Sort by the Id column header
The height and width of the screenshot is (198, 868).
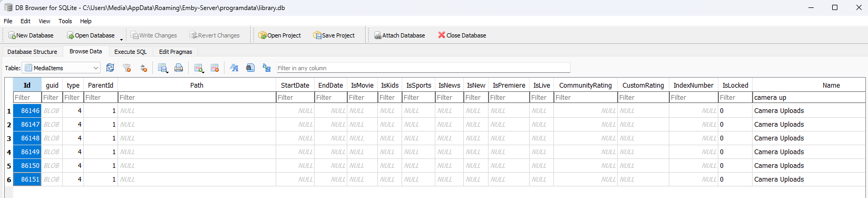coord(27,85)
